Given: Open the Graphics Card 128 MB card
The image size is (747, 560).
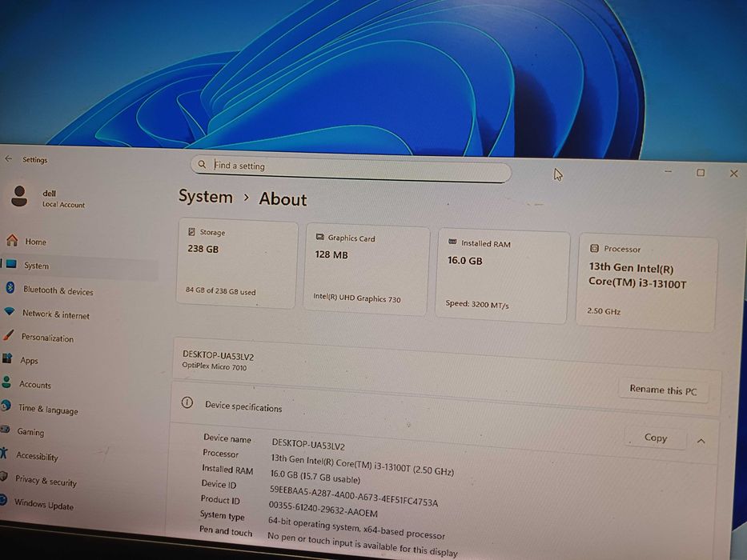Looking at the screenshot, I should [366, 270].
